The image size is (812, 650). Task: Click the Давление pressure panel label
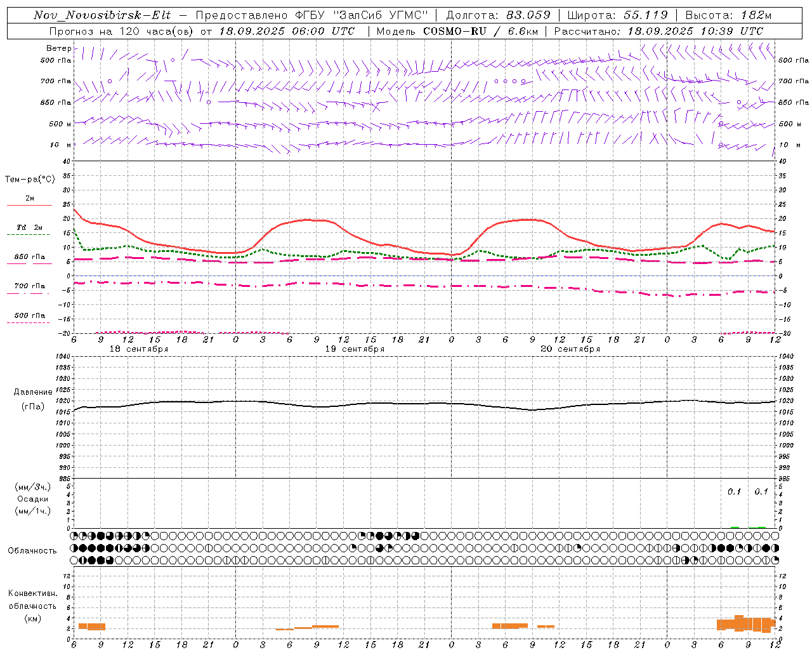tap(32, 392)
